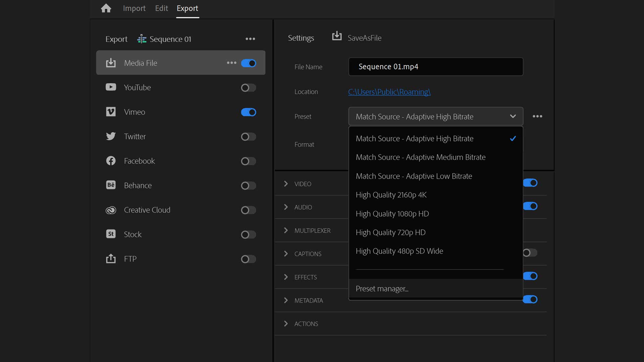This screenshot has height=362, width=644.
Task: Click the Twitter bird icon
Action: coord(111,136)
